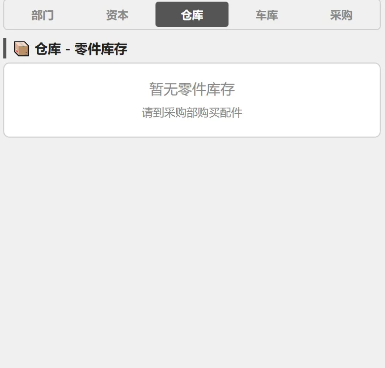Click 购买配件 at the hint's end
The width and height of the screenshot is (385, 368).
point(220,113)
